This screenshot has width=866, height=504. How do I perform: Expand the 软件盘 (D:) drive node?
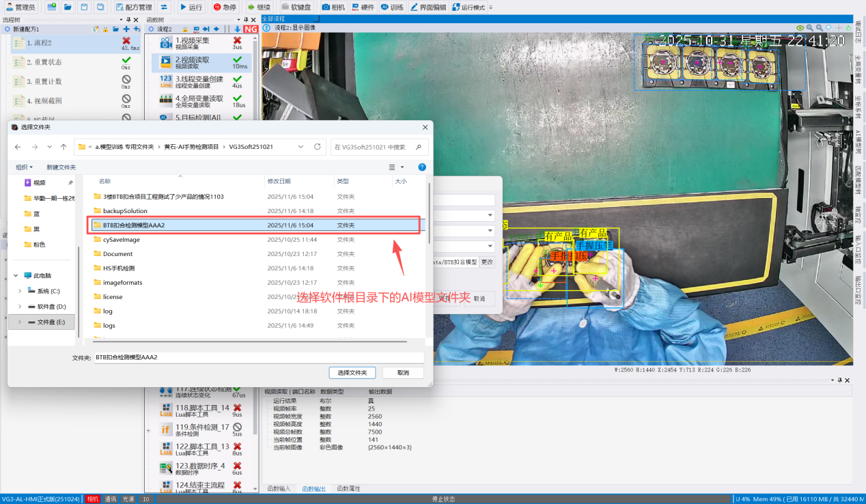click(19, 307)
